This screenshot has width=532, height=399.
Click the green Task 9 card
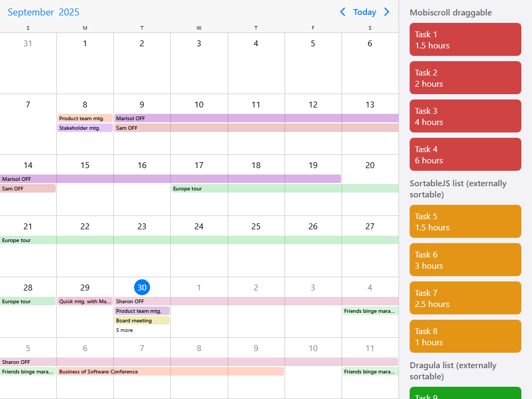click(465, 394)
